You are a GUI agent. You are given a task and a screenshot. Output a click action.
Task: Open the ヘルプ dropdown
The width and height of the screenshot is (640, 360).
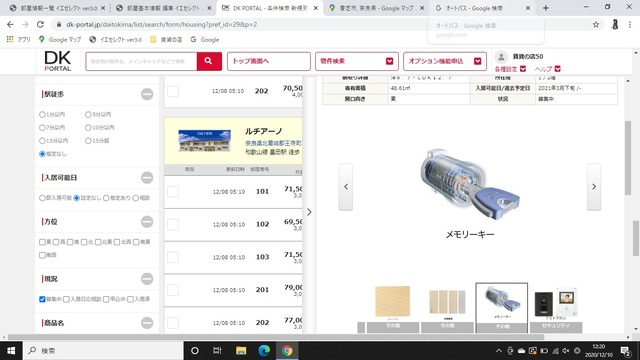pos(548,69)
